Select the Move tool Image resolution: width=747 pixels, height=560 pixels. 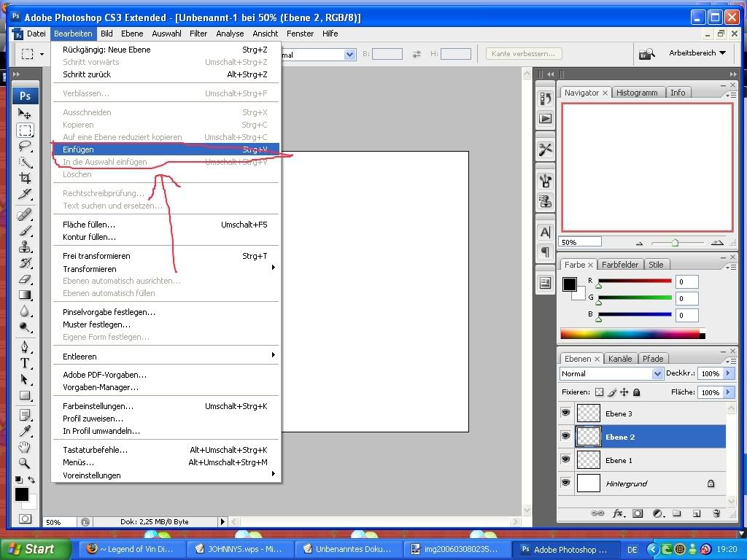25,113
